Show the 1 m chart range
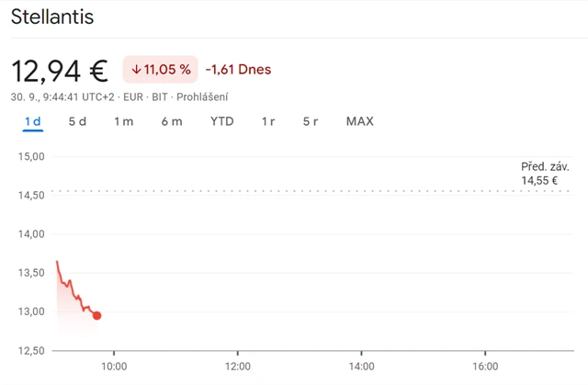The image size is (588, 385). [124, 121]
